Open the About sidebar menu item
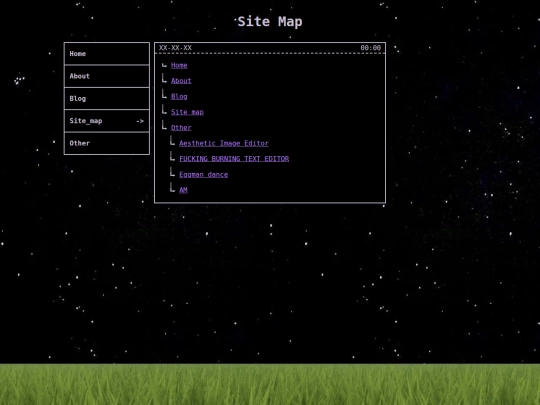 coord(107,76)
